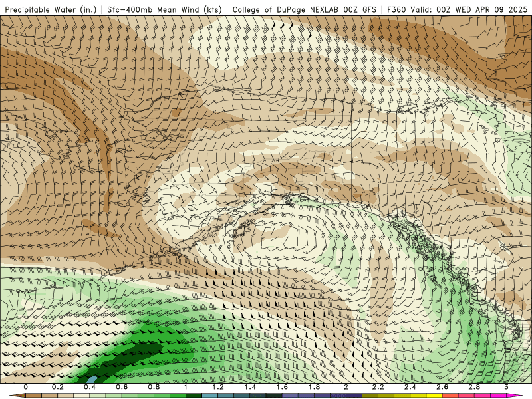Click the "Sfc-400mb Mean Wind (kts)" title text
The height and width of the screenshot is (399, 532).
click(x=164, y=9)
